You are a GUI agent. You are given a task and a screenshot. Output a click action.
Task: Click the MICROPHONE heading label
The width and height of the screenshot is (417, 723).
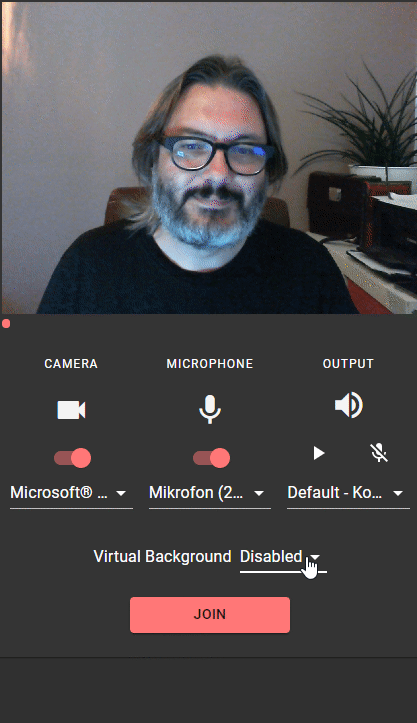pyautogui.click(x=210, y=364)
